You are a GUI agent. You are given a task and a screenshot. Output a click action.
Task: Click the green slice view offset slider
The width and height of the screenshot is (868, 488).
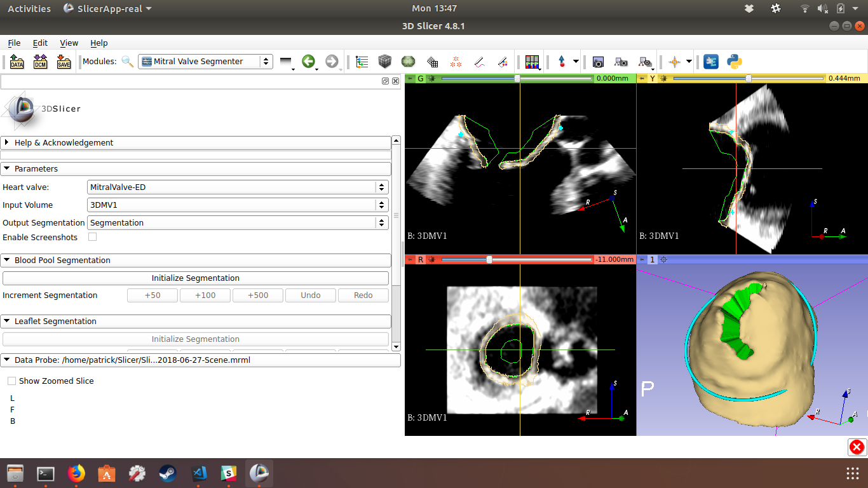coord(516,79)
